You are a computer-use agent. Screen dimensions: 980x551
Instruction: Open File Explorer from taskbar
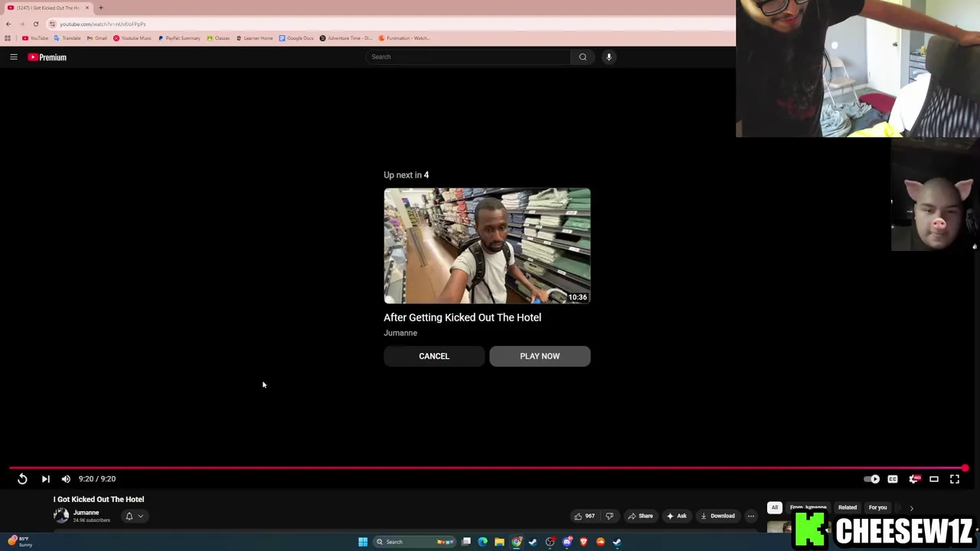click(499, 542)
